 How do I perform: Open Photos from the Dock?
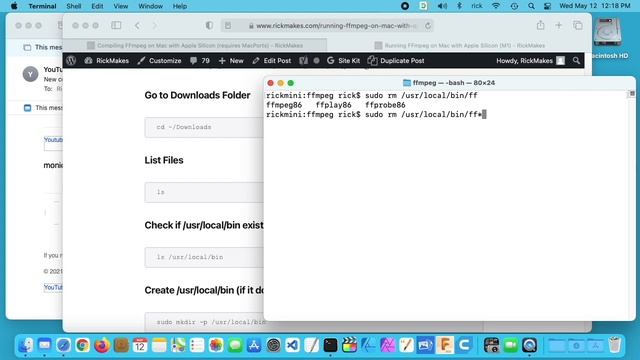pos(216,345)
